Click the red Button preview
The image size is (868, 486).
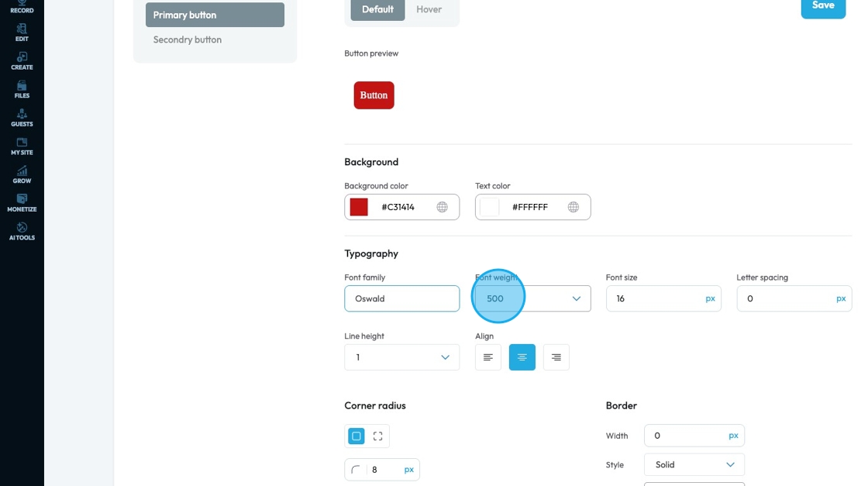pos(374,95)
